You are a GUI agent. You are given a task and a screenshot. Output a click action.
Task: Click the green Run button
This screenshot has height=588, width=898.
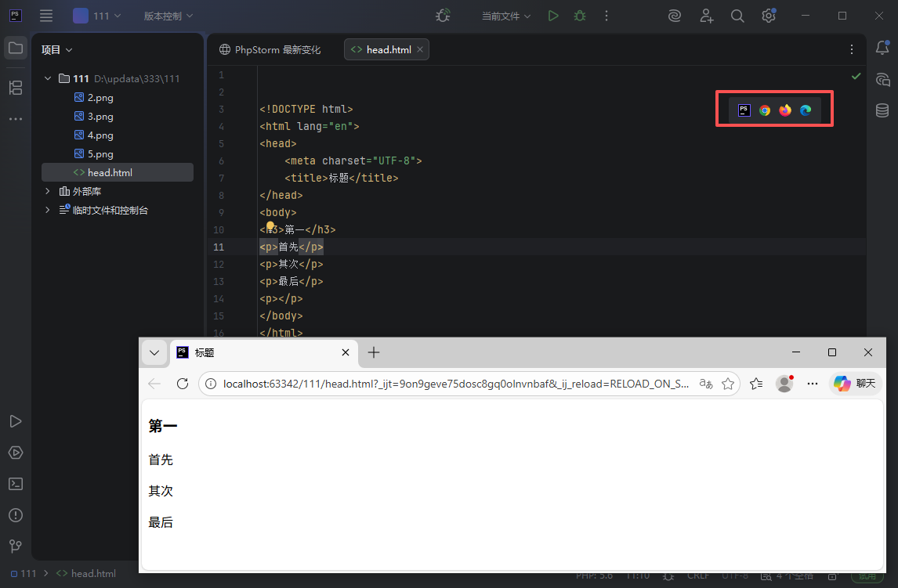pos(553,16)
